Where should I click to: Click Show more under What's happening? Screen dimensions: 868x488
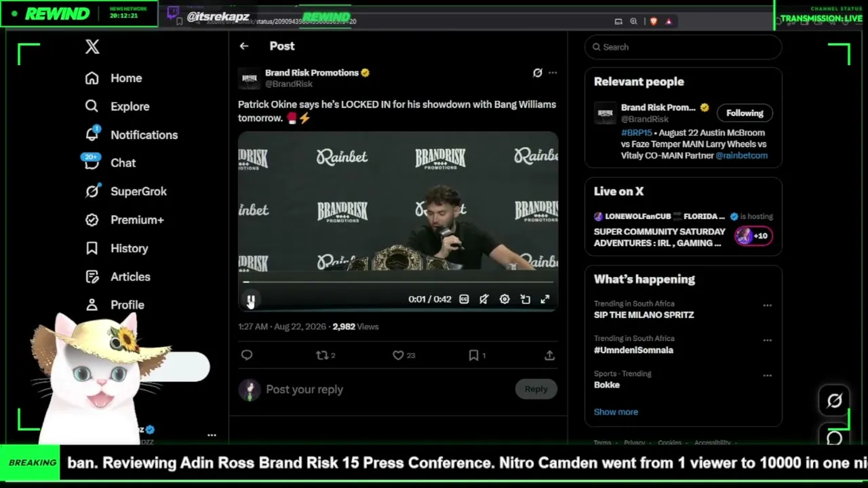pos(616,412)
